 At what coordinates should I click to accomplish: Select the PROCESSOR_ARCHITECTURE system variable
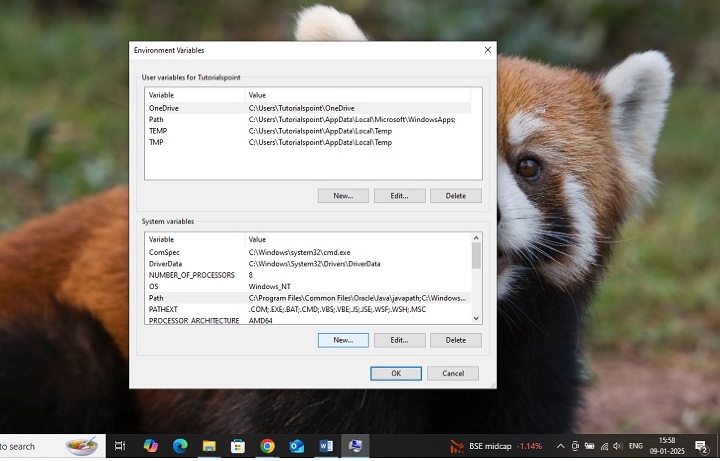308,320
